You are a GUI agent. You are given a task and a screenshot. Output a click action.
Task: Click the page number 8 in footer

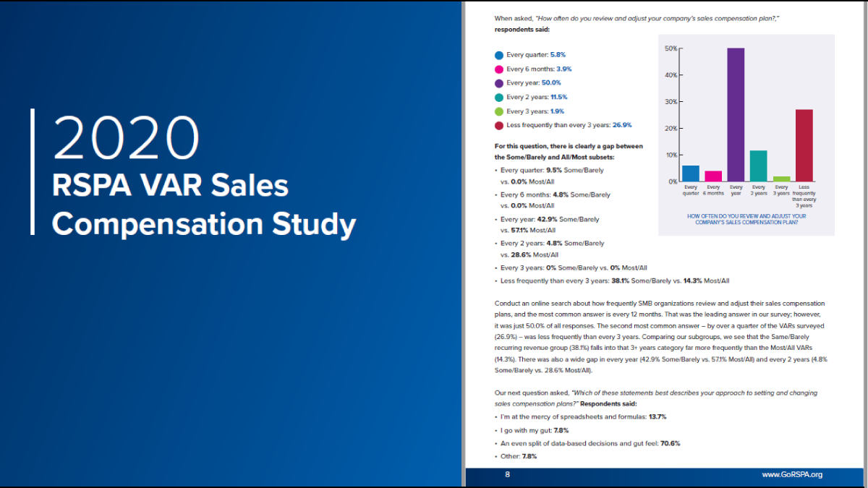pos(507,475)
